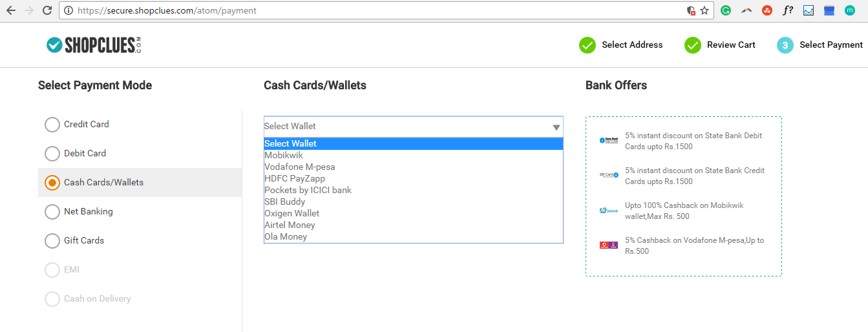Click the green m profile extension icon
868x332 pixels.
tap(850, 10)
